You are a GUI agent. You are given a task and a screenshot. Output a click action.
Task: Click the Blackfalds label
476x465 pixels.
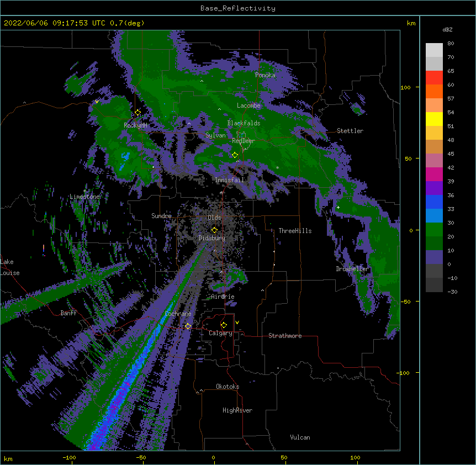[244, 123]
